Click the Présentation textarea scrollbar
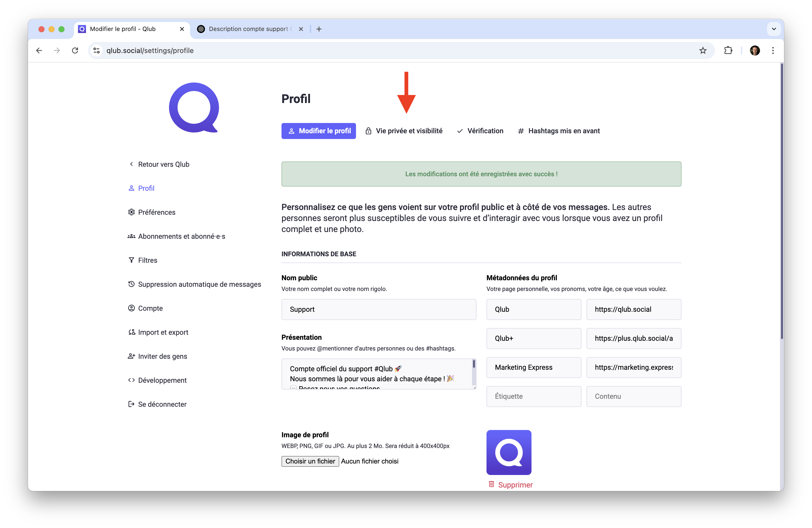Viewport: 812px width, 528px height. (474, 364)
